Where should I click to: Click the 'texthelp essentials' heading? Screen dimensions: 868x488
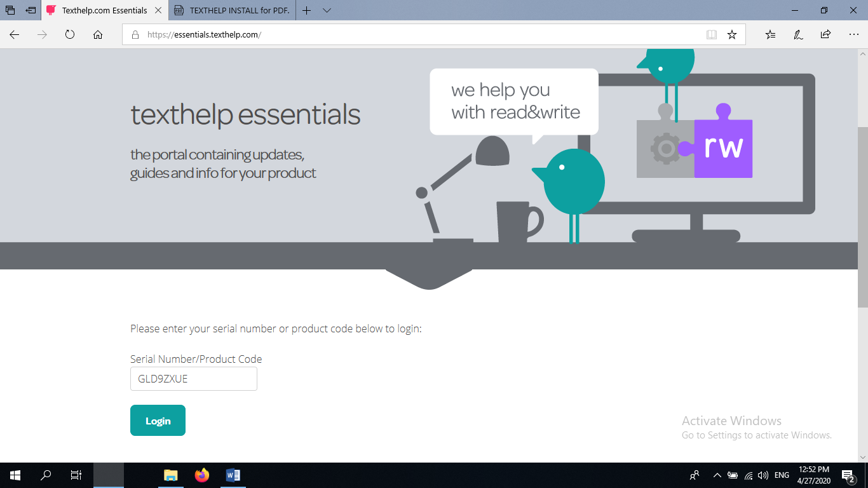pyautogui.click(x=245, y=115)
